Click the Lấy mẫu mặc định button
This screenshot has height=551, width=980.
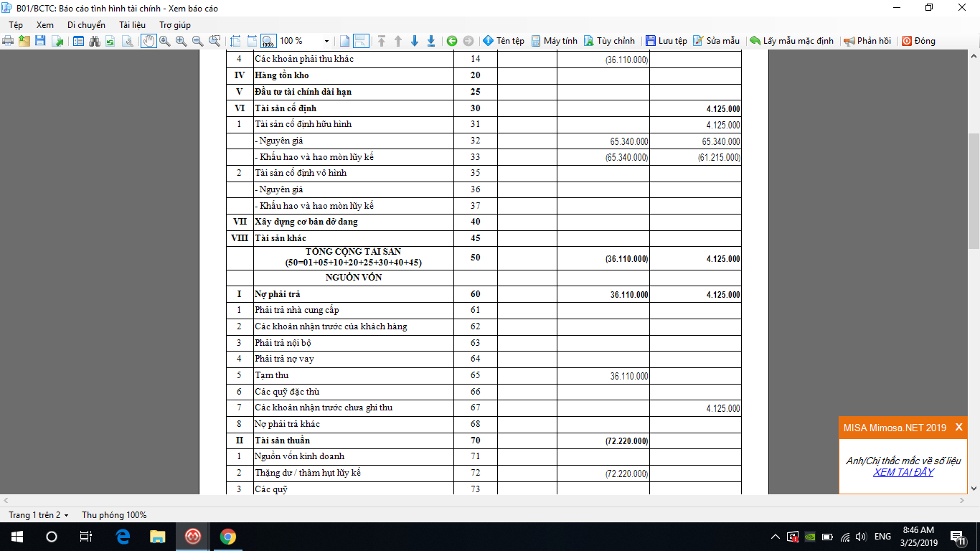point(791,41)
